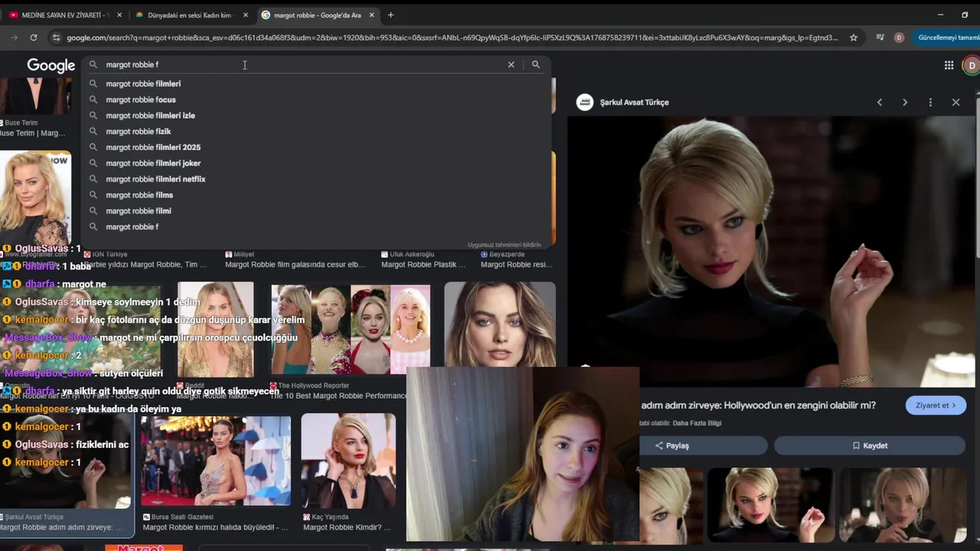Viewport: 980px width, 551px height.
Task: Click Güncellemeyi tamamla Chrome update button
Action: pyautogui.click(x=948, y=37)
